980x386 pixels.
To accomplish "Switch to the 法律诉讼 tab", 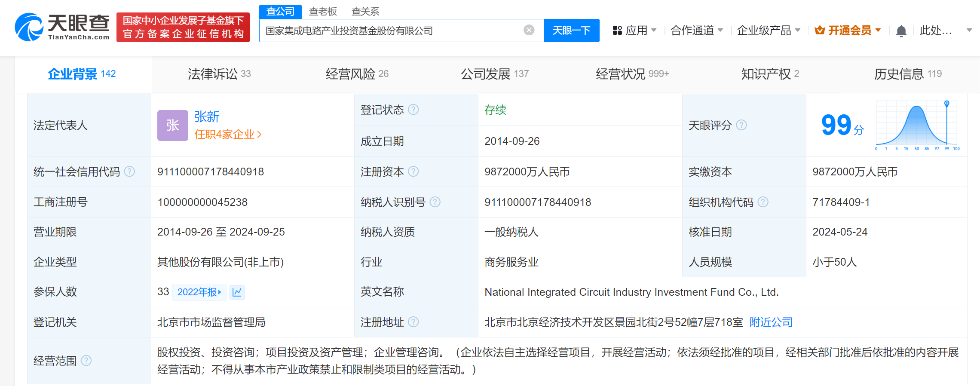I will (219, 74).
